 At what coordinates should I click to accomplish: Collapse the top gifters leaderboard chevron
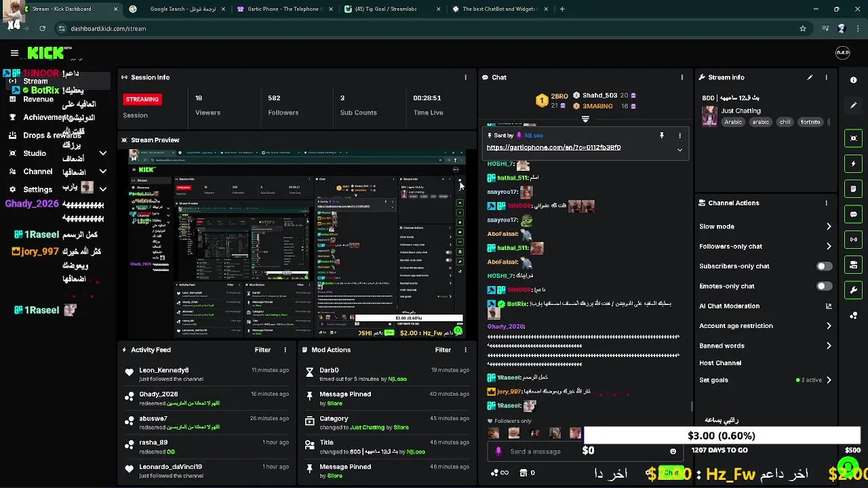click(x=585, y=119)
